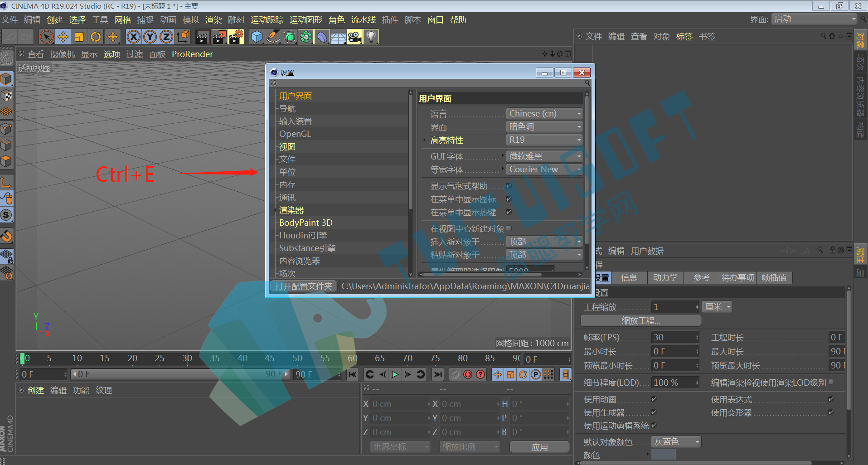The width and height of the screenshot is (868, 465).
Task: Render the active view clapperboard icon
Action: click(x=203, y=37)
